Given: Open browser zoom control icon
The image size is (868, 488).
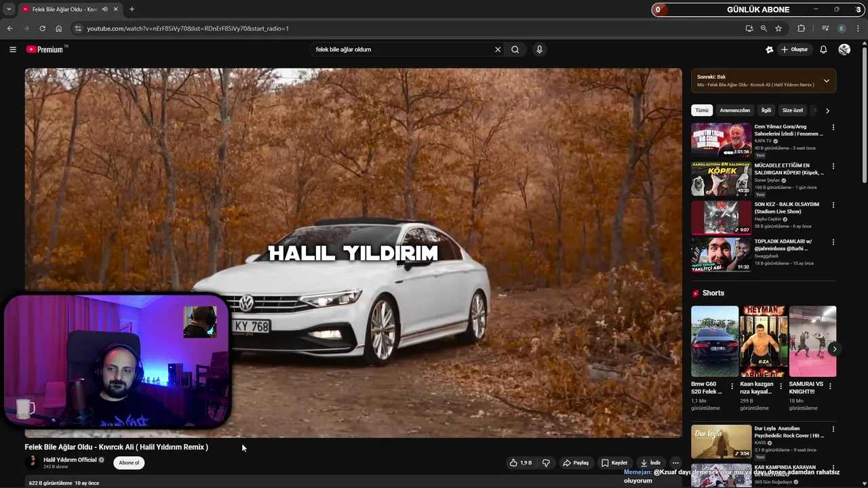Looking at the screenshot, I should point(764,28).
